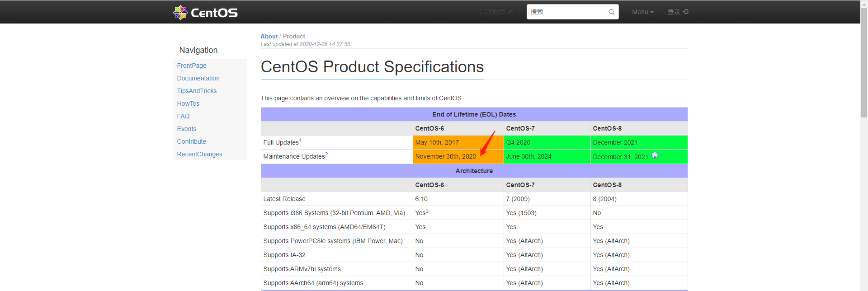Click the Architecture section header

coord(474,171)
